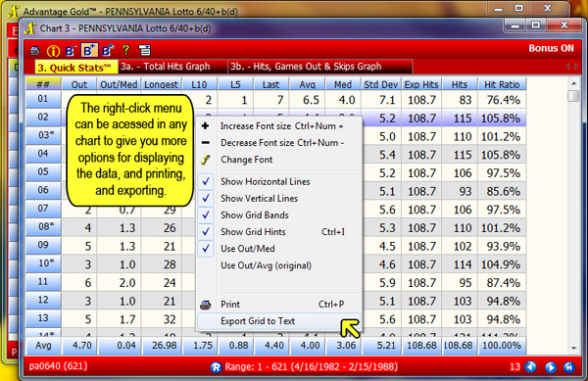Click the Bonus ON indicator text
588x381 pixels.
(551, 48)
